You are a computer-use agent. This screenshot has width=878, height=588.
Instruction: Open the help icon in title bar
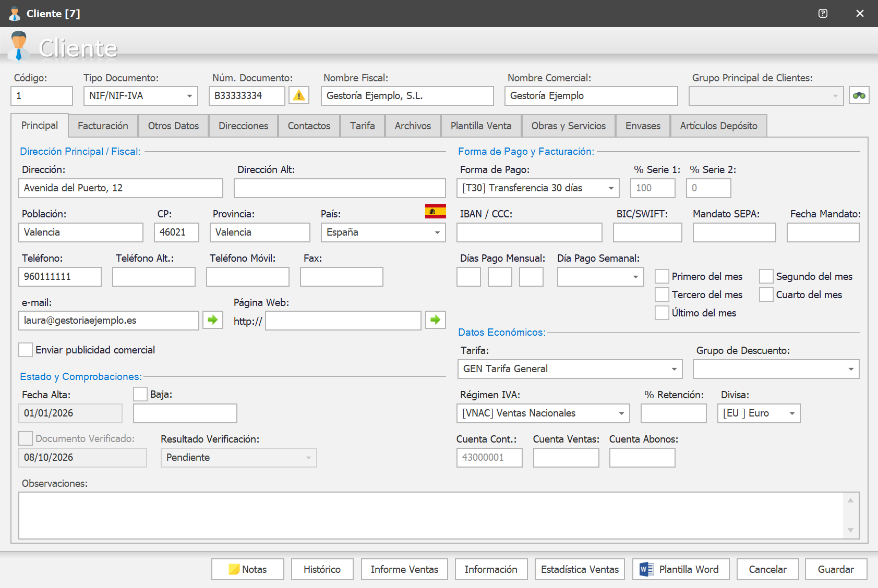click(823, 14)
